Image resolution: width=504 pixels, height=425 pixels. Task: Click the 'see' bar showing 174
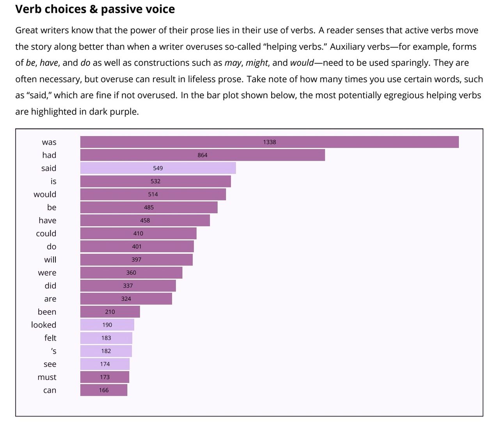tap(105, 364)
